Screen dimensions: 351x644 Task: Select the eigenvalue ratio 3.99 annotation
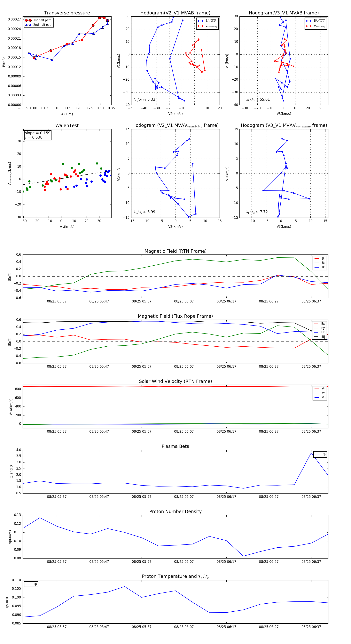point(144,212)
